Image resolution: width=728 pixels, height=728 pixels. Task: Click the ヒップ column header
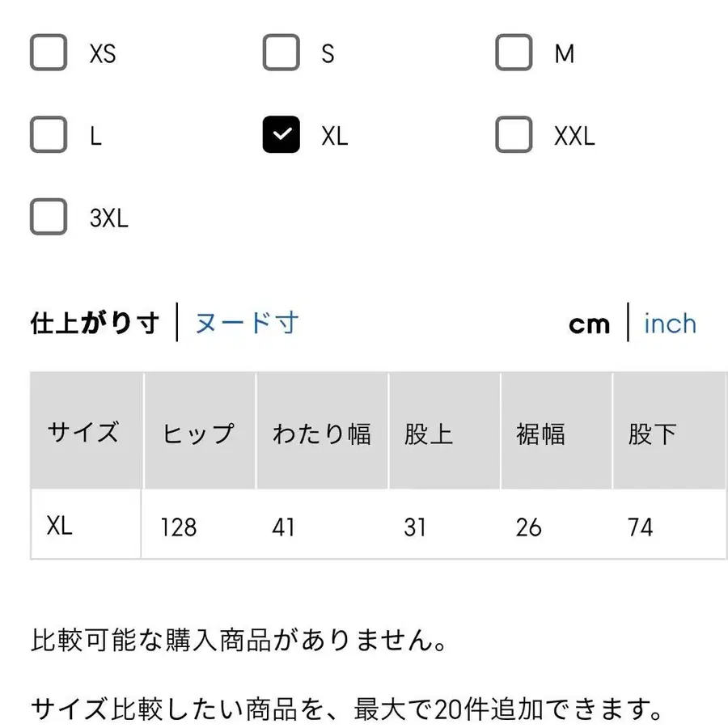(x=198, y=432)
